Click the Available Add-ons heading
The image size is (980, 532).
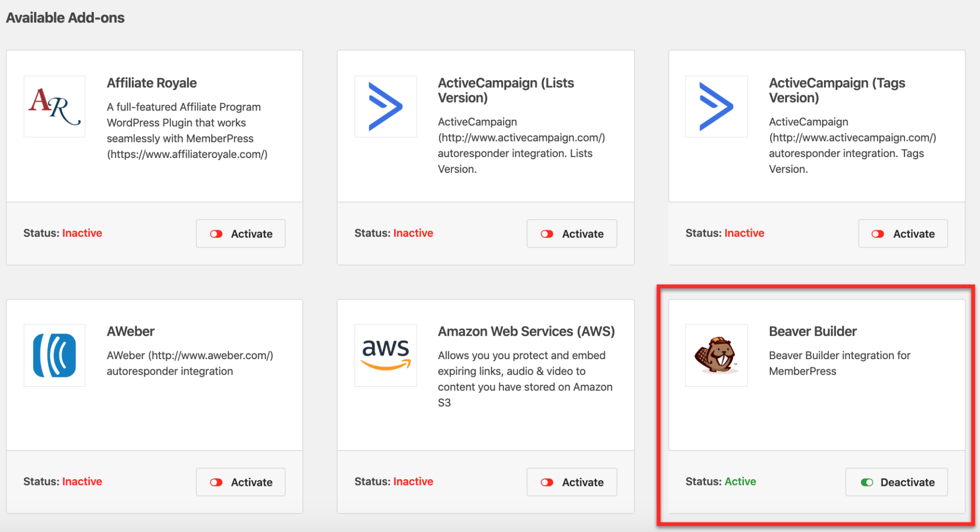coord(65,18)
